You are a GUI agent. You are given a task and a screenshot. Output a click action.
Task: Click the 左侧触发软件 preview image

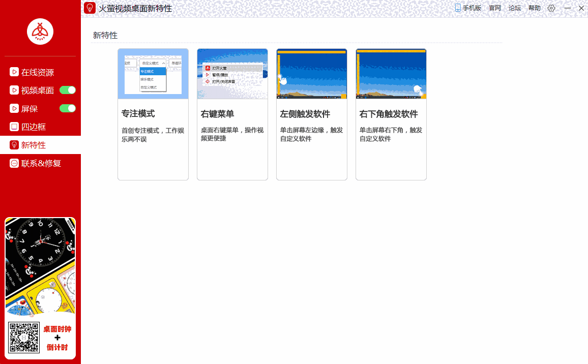coord(311,73)
